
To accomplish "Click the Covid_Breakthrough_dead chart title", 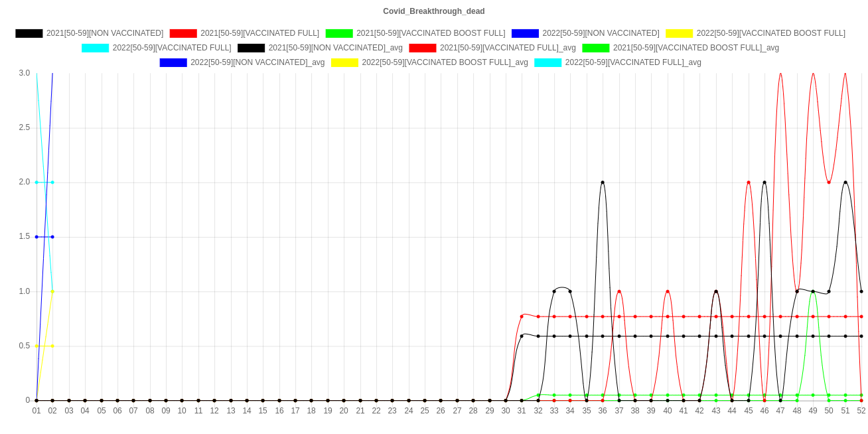I will click(x=433, y=11).
